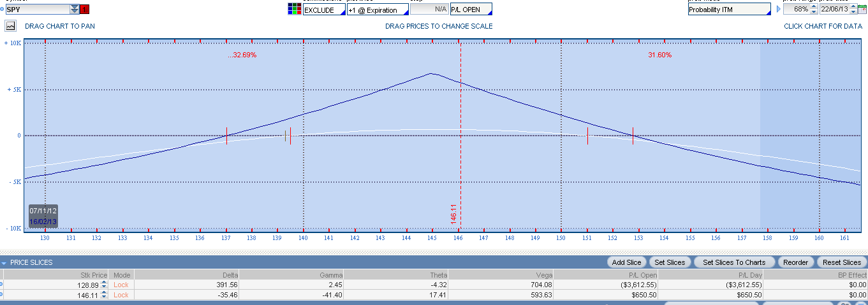The image size is (868, 305).
Task: Click the Gamma value -41.40
Action: point(333,295)
